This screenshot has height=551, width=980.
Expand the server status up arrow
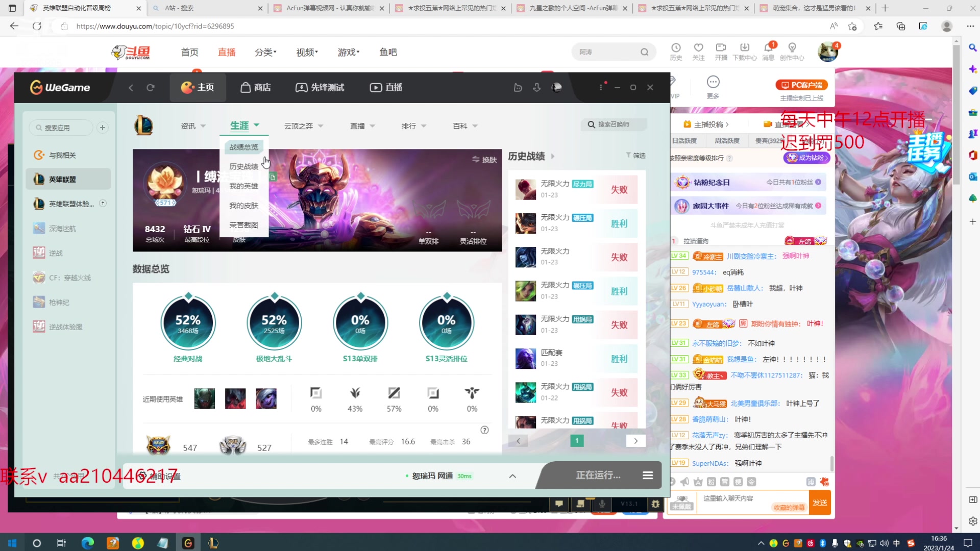point(512,476)
